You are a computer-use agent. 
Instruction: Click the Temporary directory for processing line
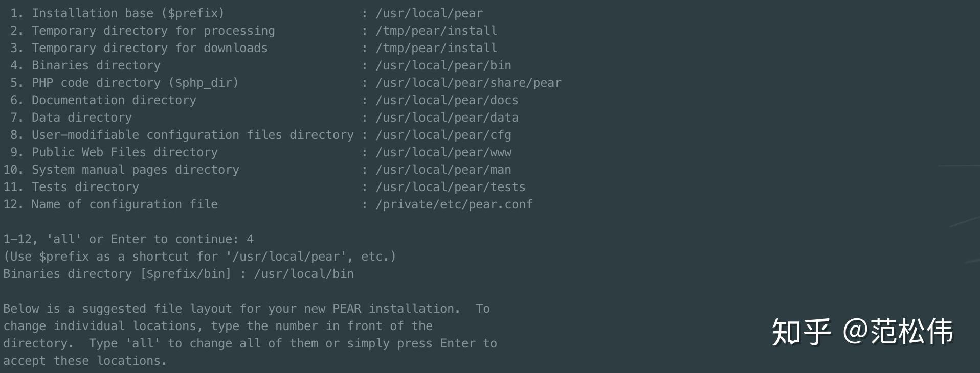(x=153, y=31)
